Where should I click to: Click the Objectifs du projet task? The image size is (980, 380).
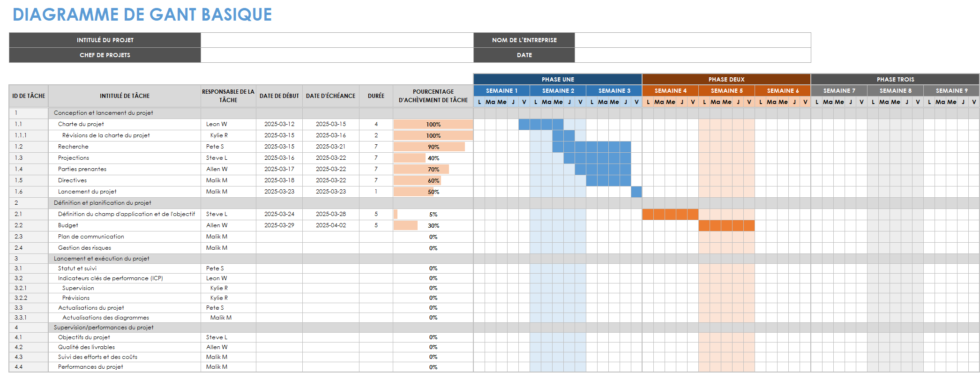tap(84, 337)
